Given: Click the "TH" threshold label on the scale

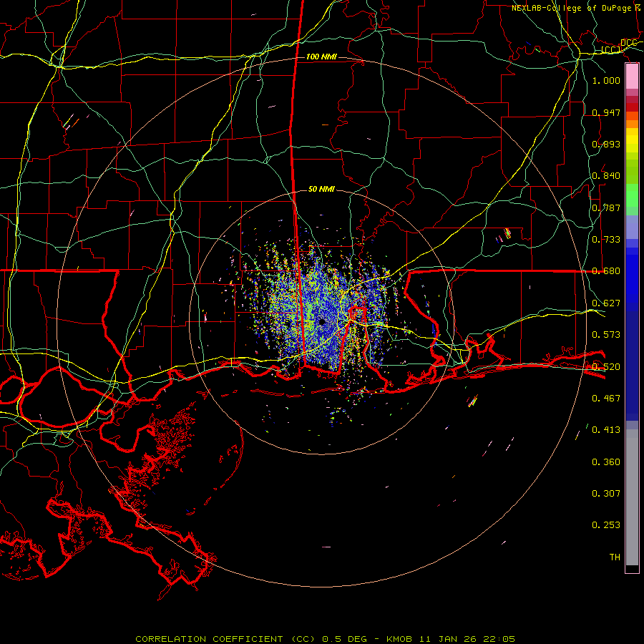Looking at the screenshot, I should tap(615, 557).
